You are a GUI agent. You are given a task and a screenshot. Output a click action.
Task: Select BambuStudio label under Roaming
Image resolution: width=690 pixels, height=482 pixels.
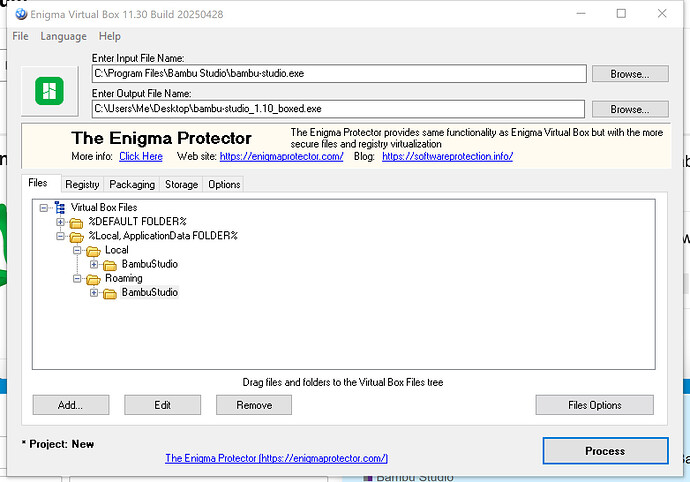[x=150, y=292]
